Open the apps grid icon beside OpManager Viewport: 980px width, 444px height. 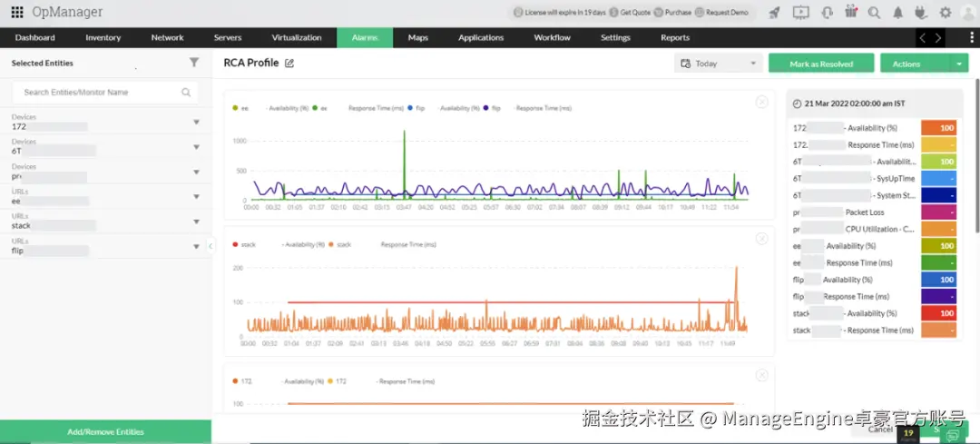pos(17,13)
